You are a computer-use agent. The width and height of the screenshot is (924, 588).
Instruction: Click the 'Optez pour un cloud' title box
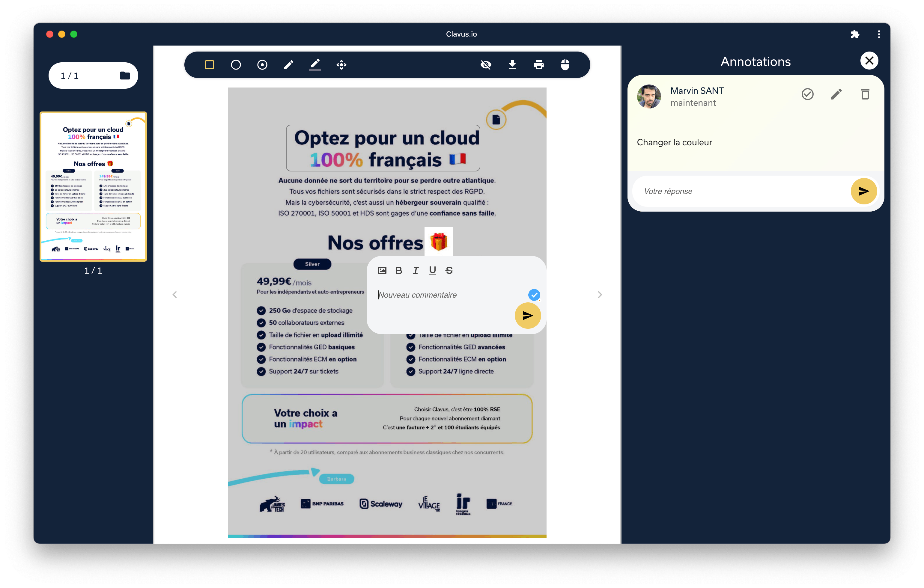click(383, 148)
